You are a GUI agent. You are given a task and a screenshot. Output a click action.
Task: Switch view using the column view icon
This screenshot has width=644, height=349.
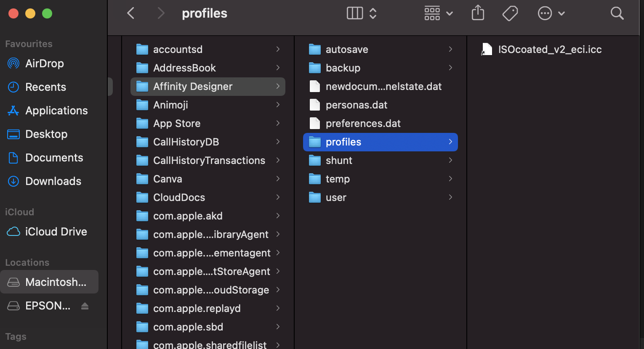(x=355, y=13)
